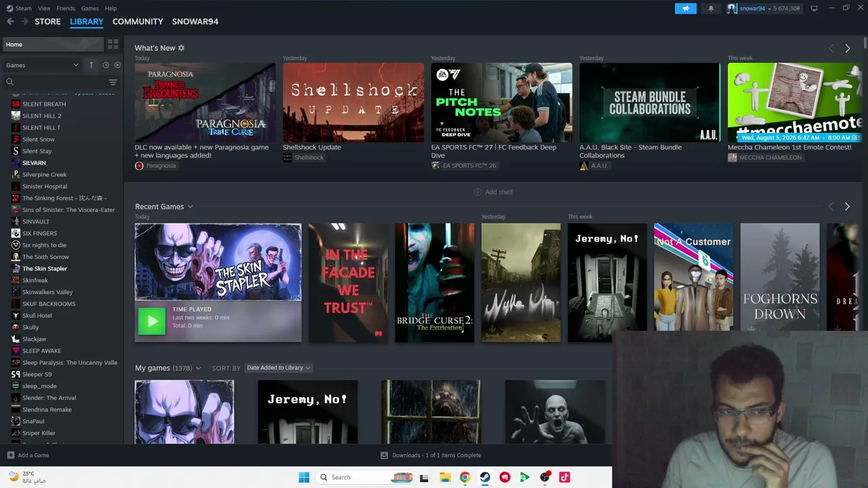Screen dimensions: 868x488
Task: Open EA SPORTS FC 27 Feedback Deep Dive news
Action: click(494, 151)
